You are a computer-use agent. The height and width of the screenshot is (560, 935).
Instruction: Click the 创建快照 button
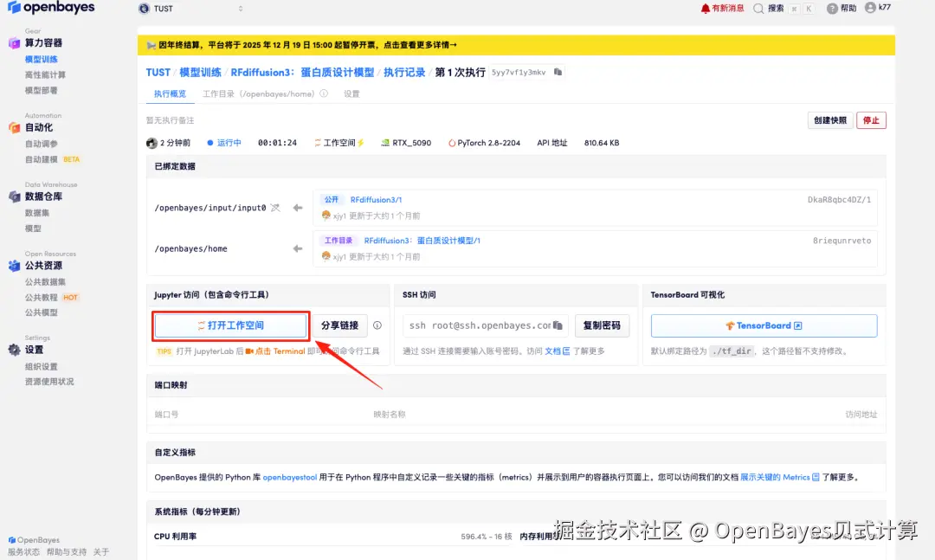(x=830, y=120)
